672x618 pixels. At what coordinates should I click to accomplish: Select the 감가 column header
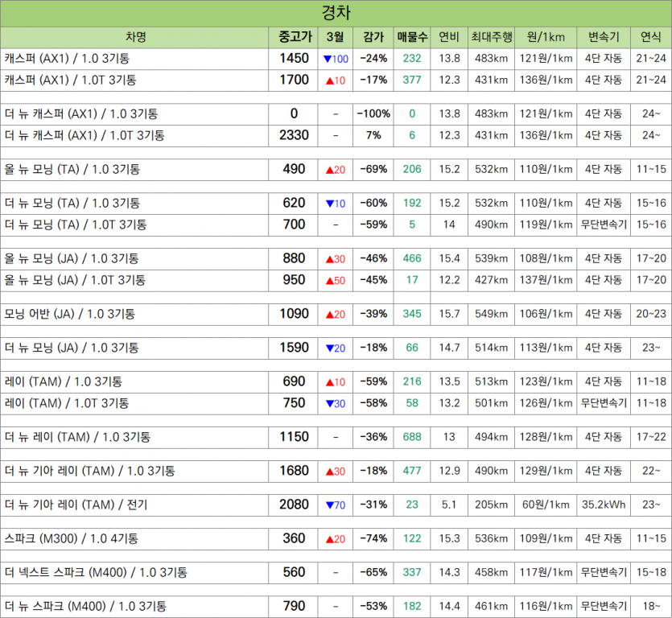[373, 37]
